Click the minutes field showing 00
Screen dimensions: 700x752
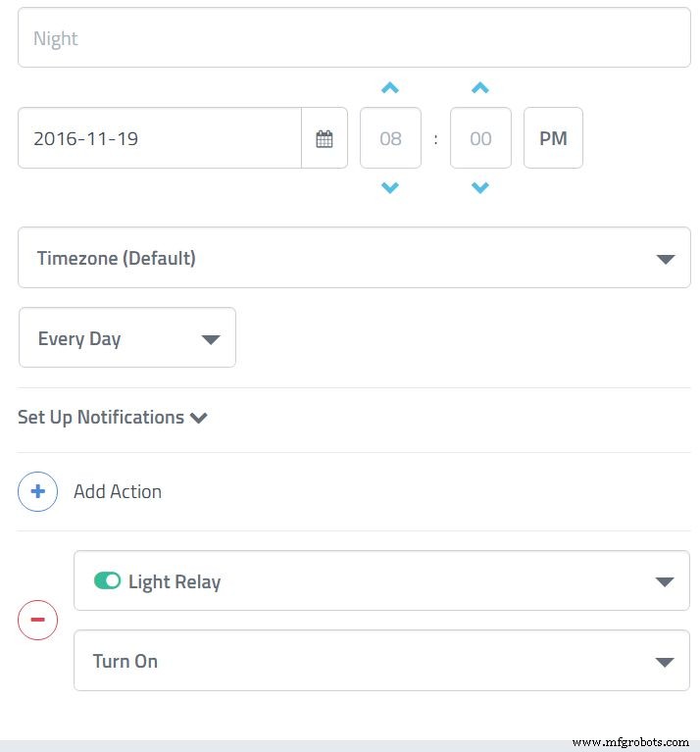(479, 138)
